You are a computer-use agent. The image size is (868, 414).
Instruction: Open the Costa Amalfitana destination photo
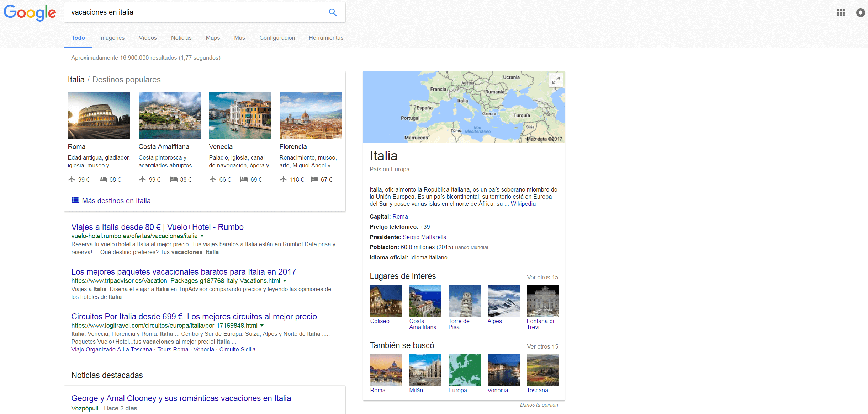click(x=170, y=115)
